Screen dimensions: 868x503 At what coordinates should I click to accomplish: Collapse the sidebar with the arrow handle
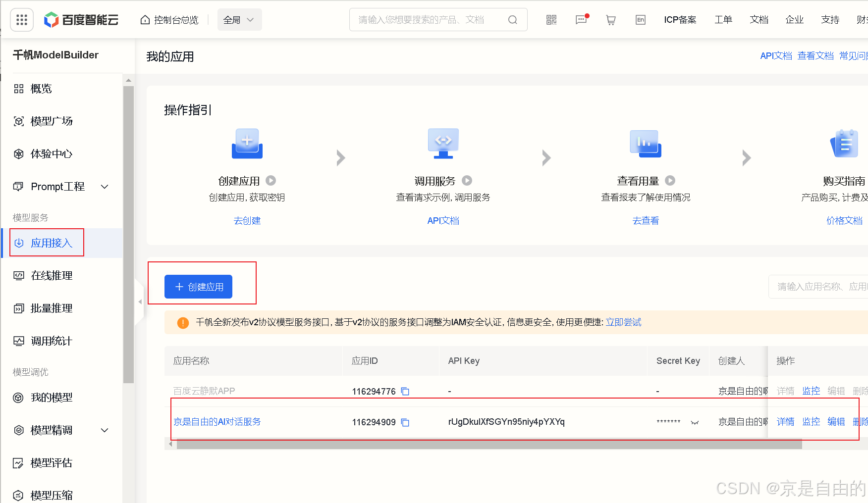[x=140, y=302]
